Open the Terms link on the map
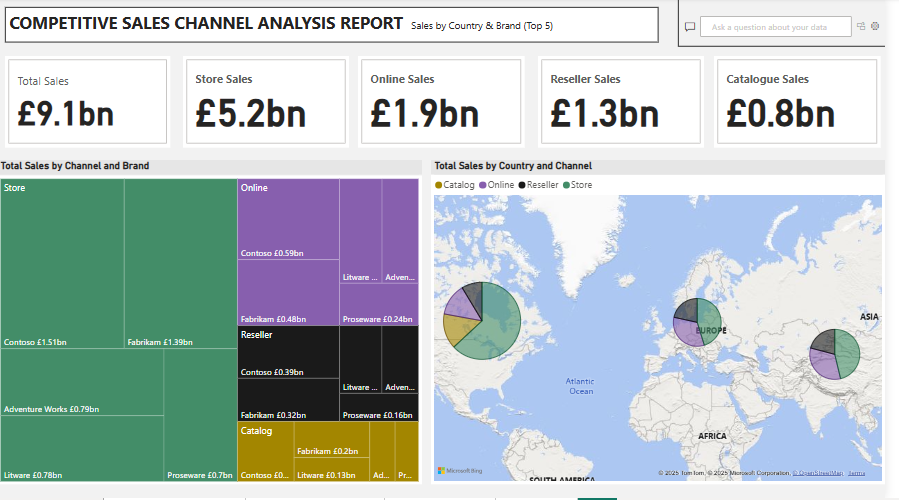899x500 pixels. click(857, 473)
